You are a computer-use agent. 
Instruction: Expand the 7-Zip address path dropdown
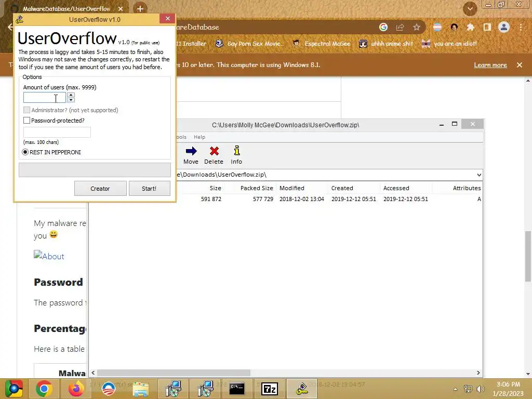pyautogui.click(x=478, y=175)
